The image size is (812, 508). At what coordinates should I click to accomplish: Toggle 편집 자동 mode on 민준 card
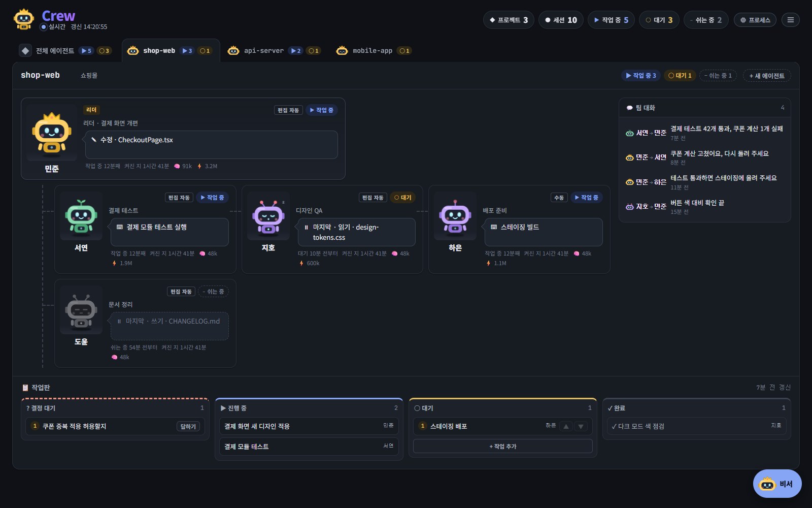coord(288,110)
